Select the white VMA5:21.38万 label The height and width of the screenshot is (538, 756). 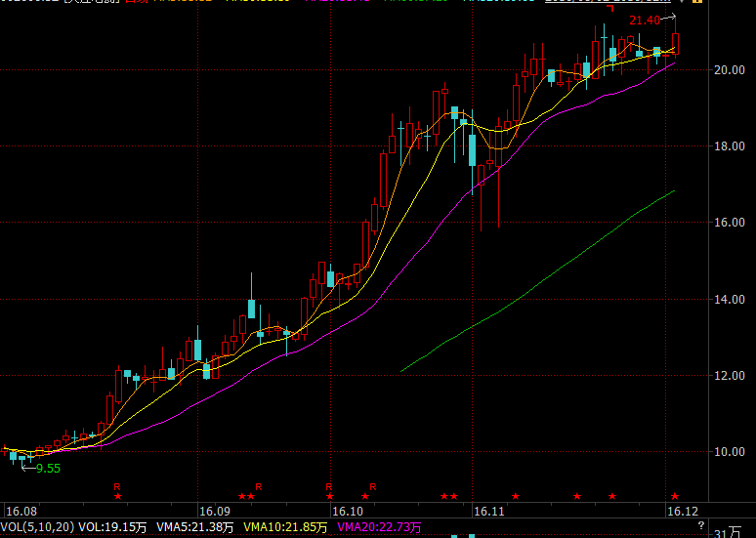coord(193,527)
